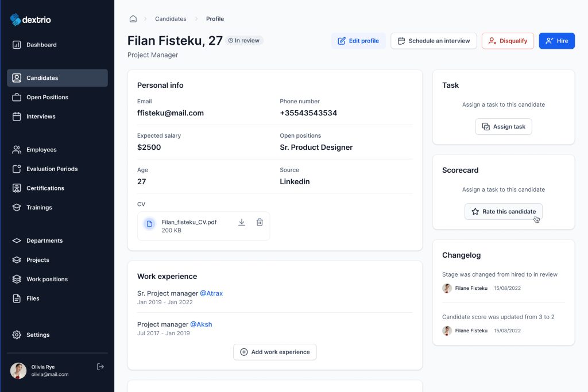The height and width of the screenshot is (392, 588).
Task: Click the CV document file icon
Action: (149, 224)
